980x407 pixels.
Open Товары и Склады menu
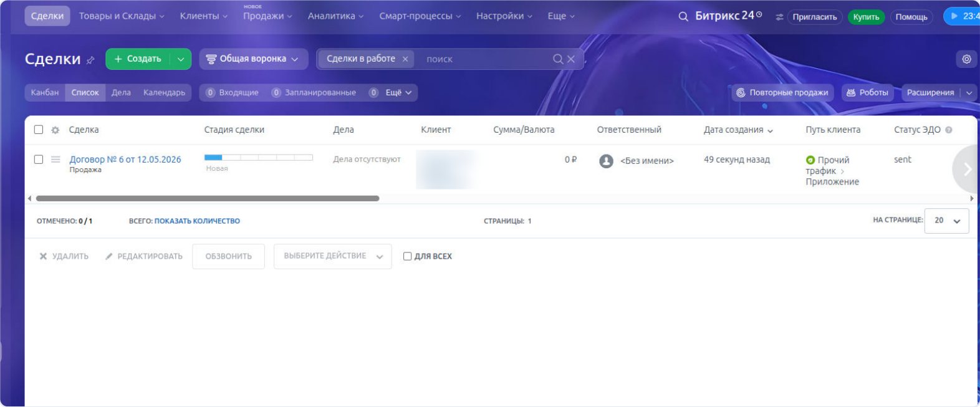[x=122, y=16]
